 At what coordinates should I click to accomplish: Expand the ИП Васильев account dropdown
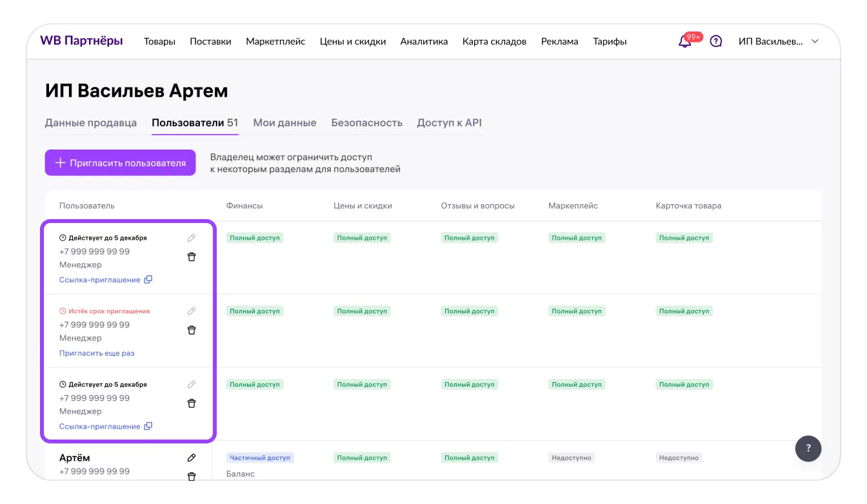[779, 41]
